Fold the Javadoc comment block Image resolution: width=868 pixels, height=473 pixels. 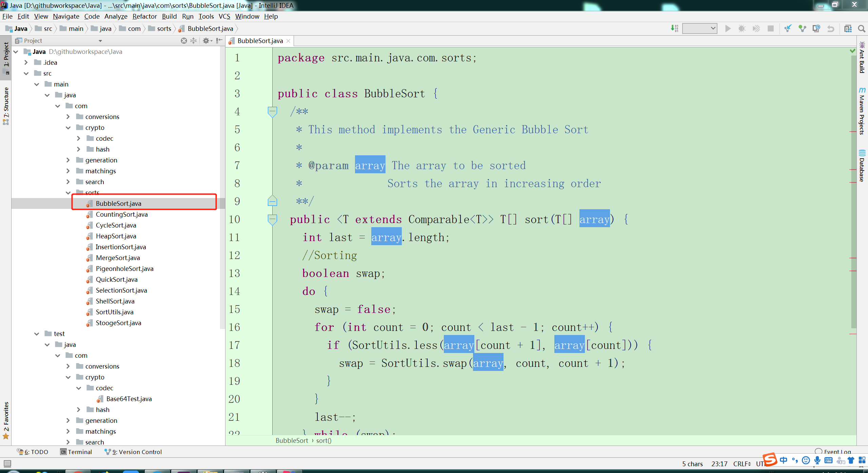pyautogui.click(x=272, y=111)
